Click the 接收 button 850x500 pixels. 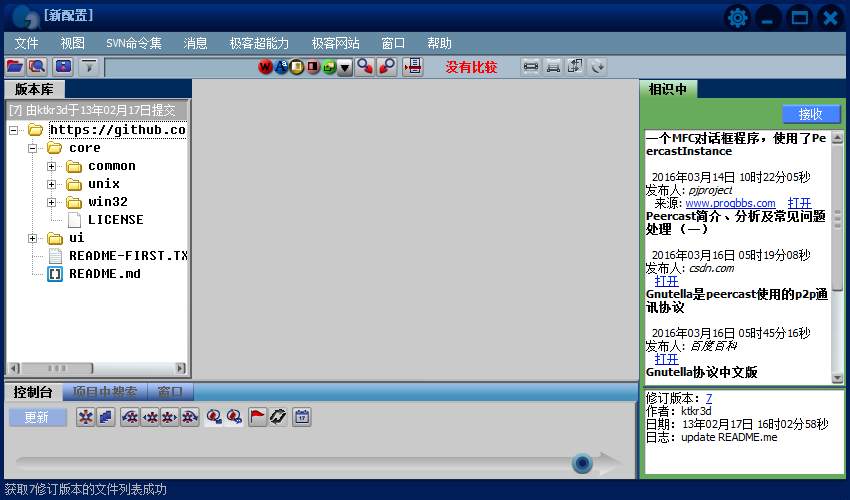[811, 114]
